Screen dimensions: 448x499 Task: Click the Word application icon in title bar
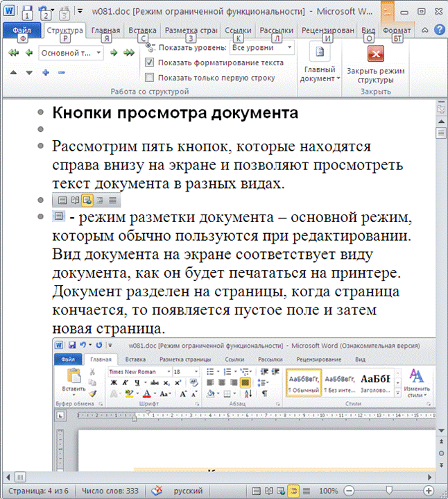9,10
